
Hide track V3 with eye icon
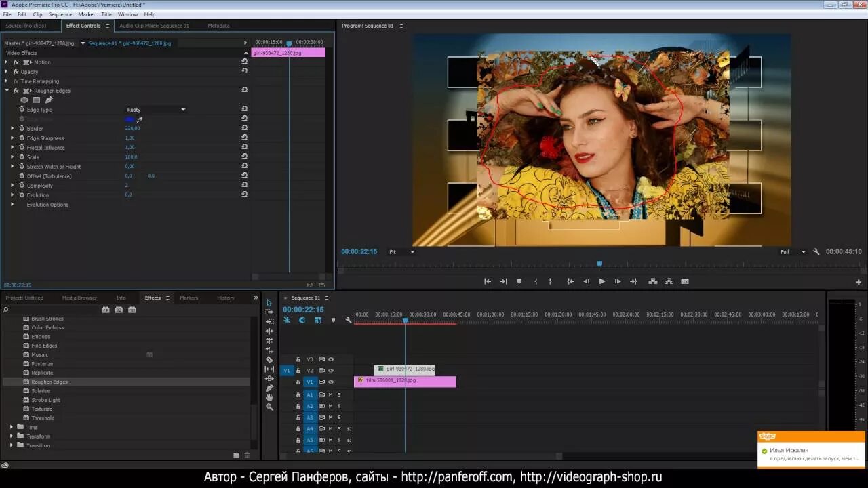pos(331,359)
